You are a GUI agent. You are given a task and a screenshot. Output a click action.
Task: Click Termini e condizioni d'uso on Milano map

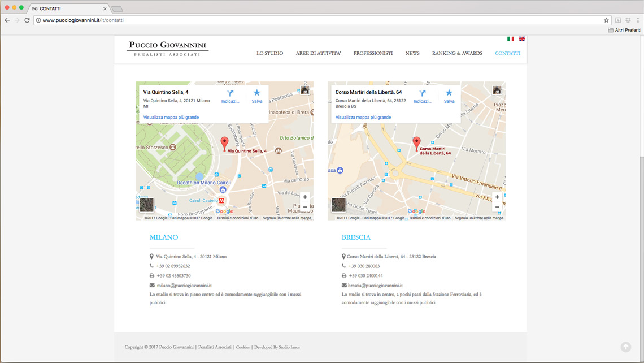tap(237, 218)
